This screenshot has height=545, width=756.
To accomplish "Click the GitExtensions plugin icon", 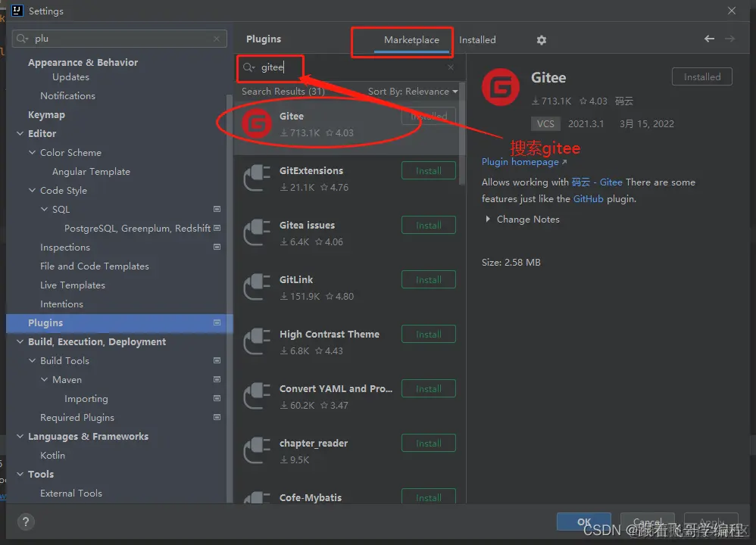I will click(257, 178).
